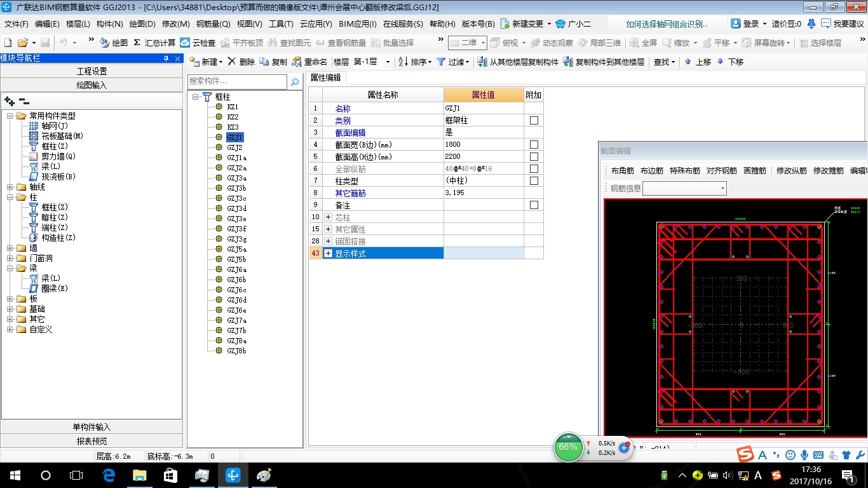Open 钢筋量(Q) menu
Image resolution: width=868 pixels, height=488 pixels.
(214, 24)
